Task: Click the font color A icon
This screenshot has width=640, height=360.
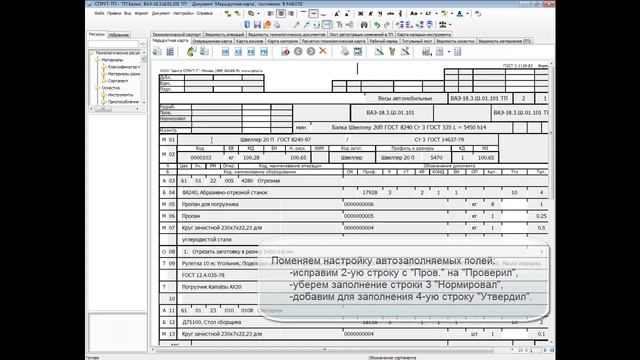Action: (x=460, y=13)
